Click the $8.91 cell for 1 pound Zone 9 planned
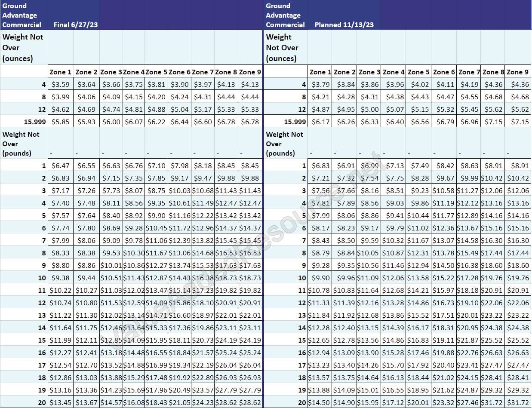 click(517, 165)
